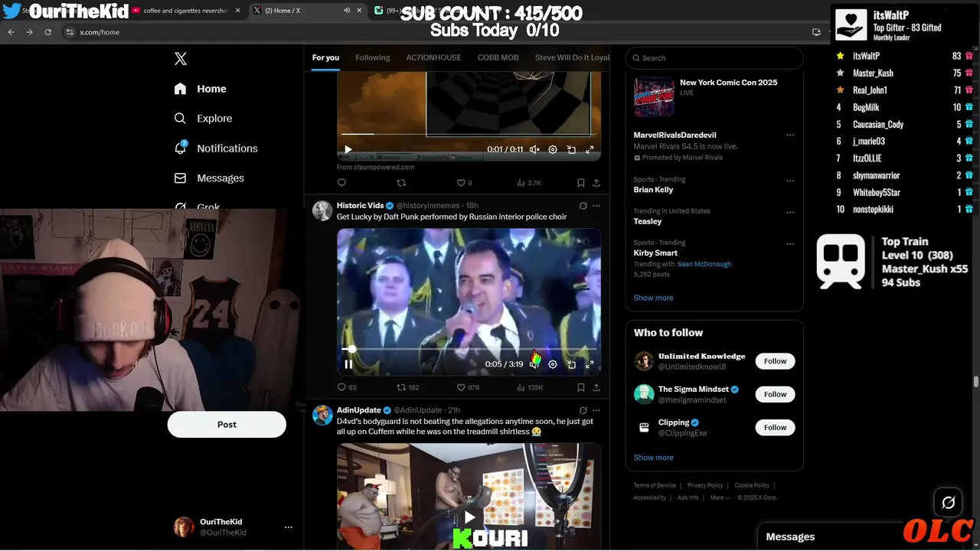Reply to the steampowered.com video post
The height and width of the screenshot is (551, 980).
tap(341, 183)
